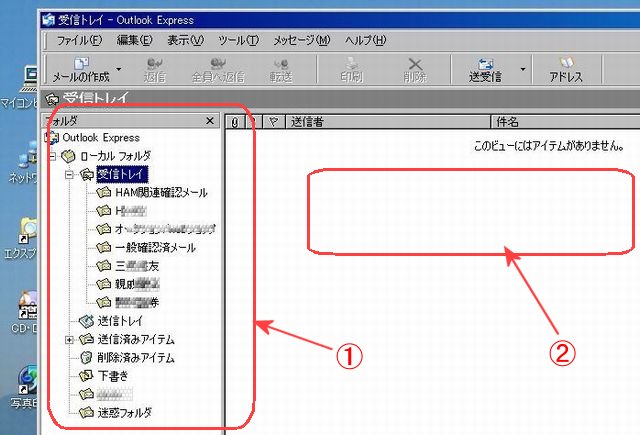
Task: Select the 送信トレイ outbox folder
Action: 120,321
